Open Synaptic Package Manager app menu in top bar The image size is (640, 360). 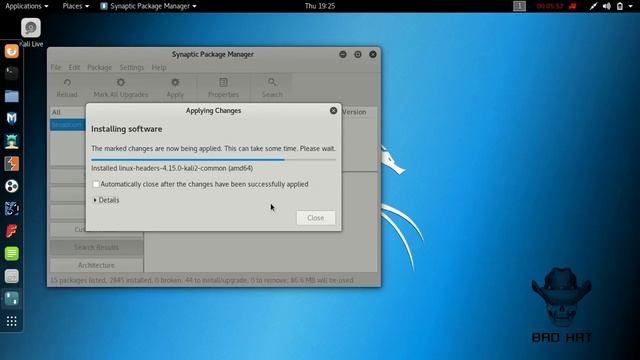(x=149, y=6)
